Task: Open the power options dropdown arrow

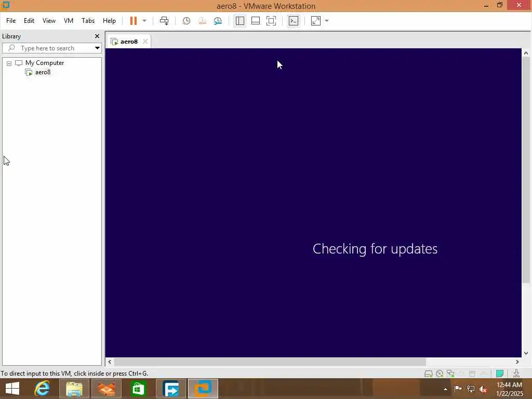Action: point(144,21)
